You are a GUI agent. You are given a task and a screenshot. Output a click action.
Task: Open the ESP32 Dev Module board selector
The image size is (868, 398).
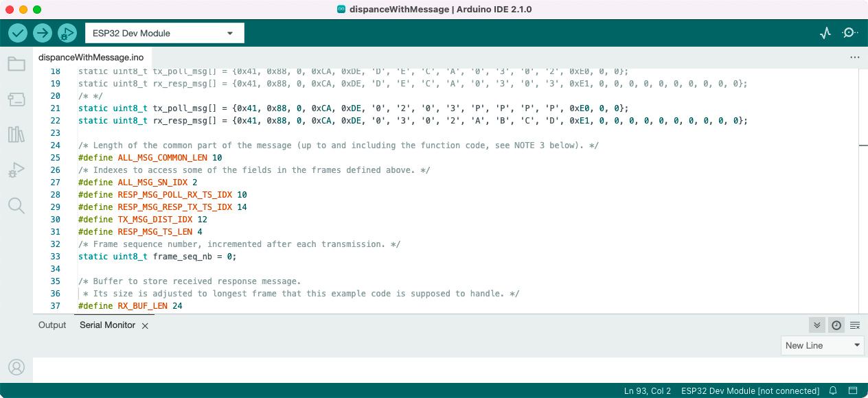[x=164, y=33]
